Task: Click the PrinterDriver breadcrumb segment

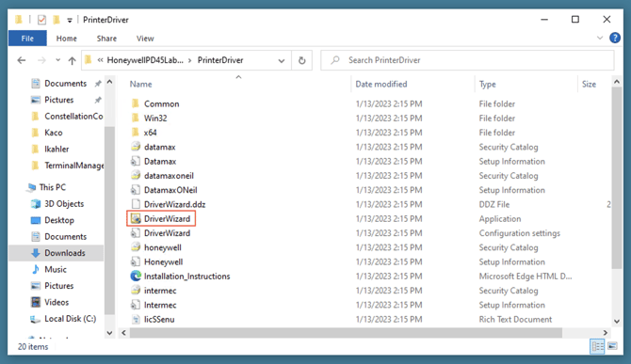Action: (220, 60)
